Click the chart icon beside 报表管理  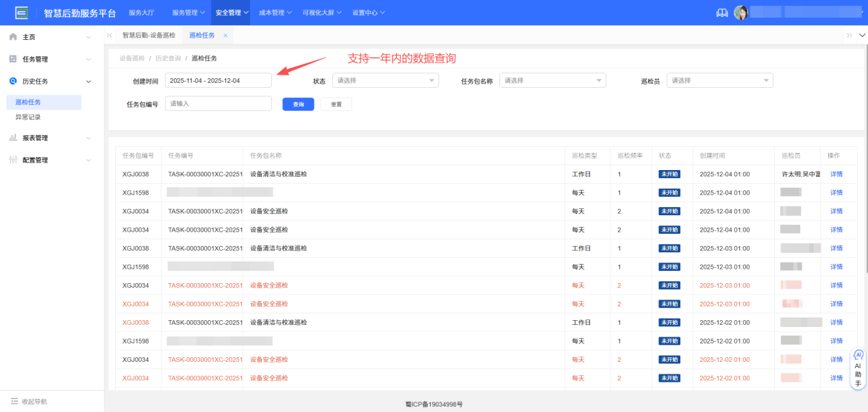12,138
